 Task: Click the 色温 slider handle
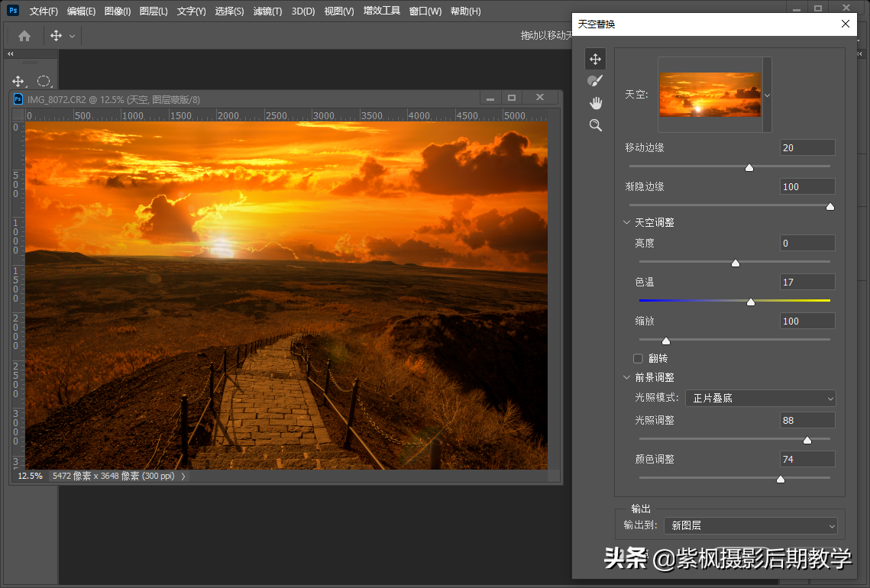coord(750,302)
